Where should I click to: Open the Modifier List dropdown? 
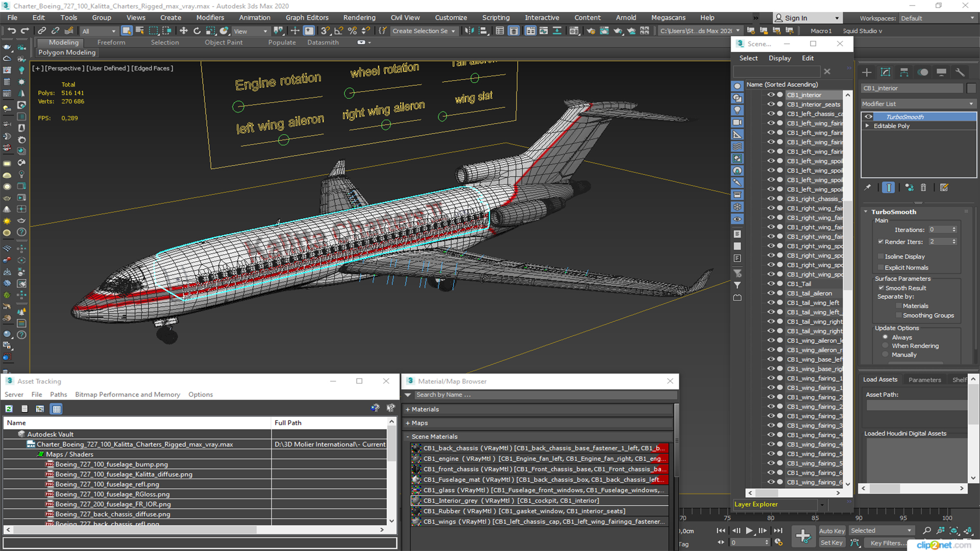[918, 104]
